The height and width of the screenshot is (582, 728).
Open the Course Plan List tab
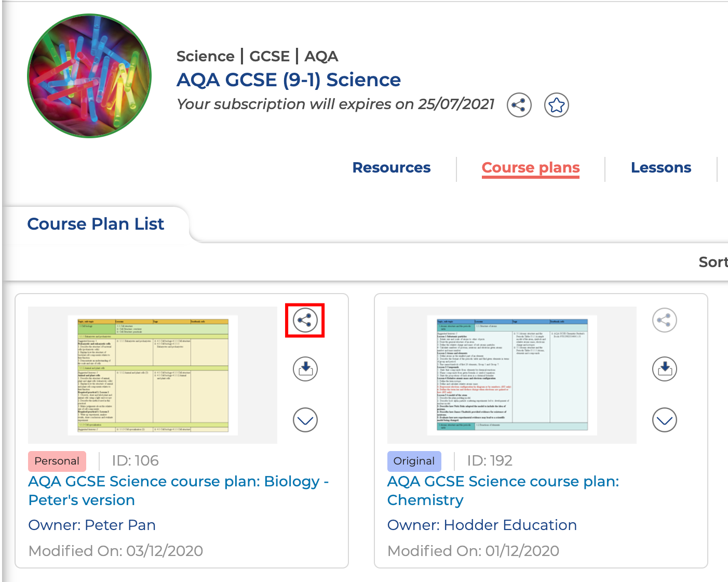tap(96, 224)
